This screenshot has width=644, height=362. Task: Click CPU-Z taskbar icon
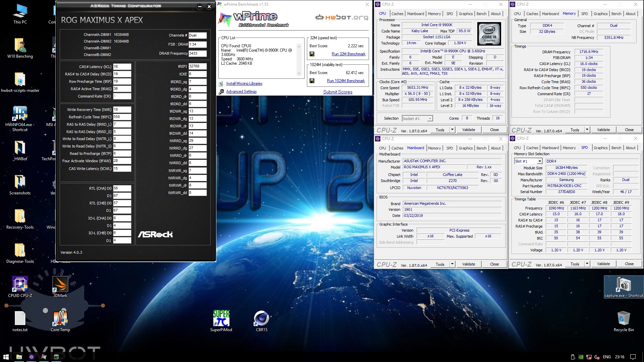tap(32, 357)
